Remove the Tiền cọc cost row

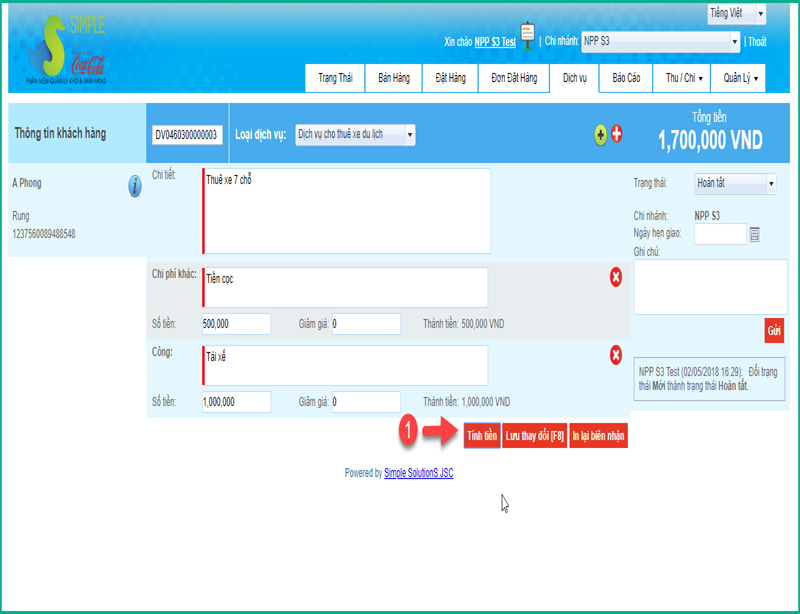pos(616,277)
